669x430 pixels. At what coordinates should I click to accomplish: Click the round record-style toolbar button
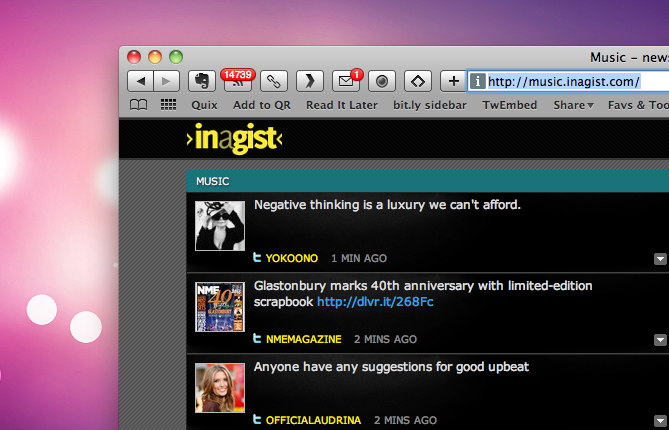tap(382, 81)
